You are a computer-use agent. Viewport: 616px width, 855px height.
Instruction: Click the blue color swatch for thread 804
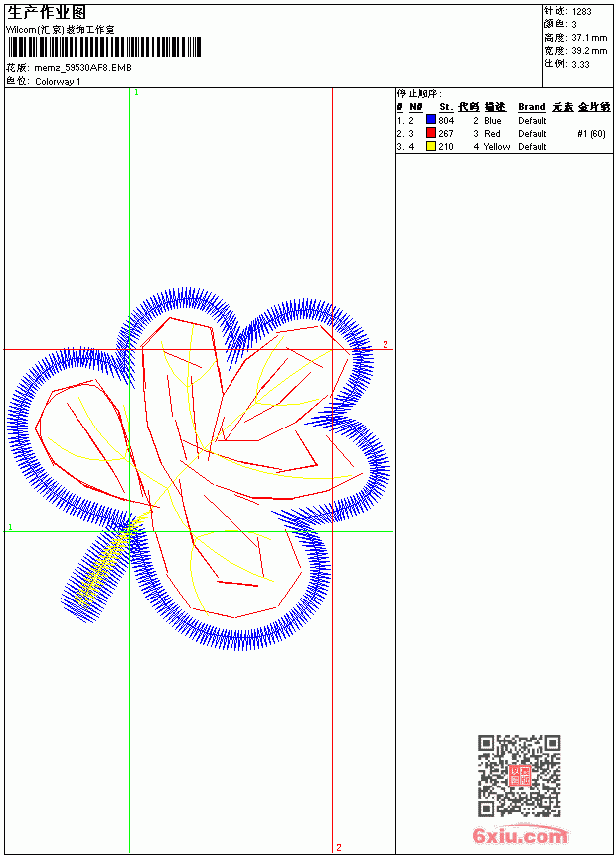click(430, 120)
